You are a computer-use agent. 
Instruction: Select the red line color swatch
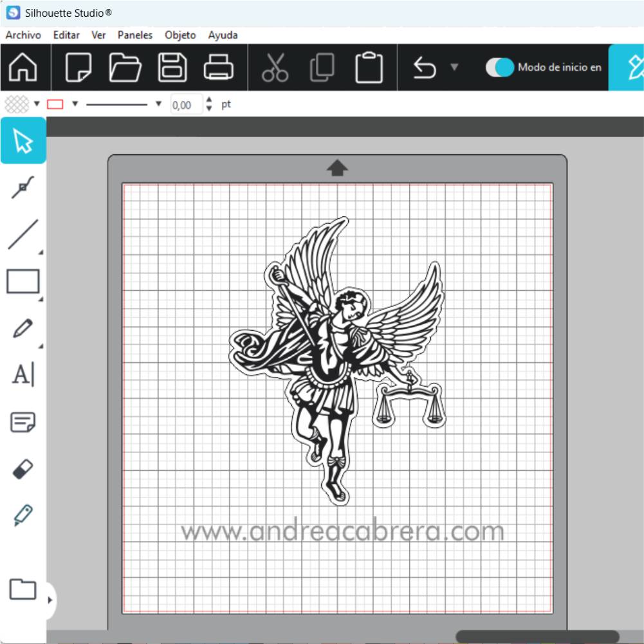55,103
